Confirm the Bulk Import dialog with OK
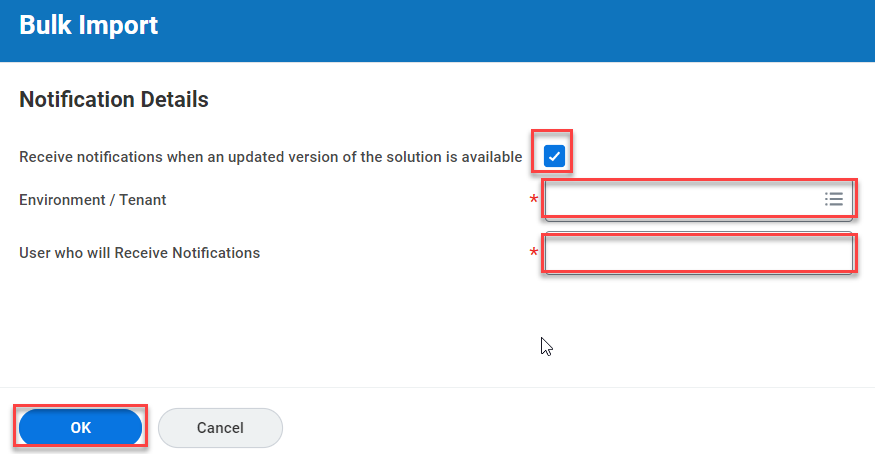Viewport: 875px width, 454px height. point(81,427)
